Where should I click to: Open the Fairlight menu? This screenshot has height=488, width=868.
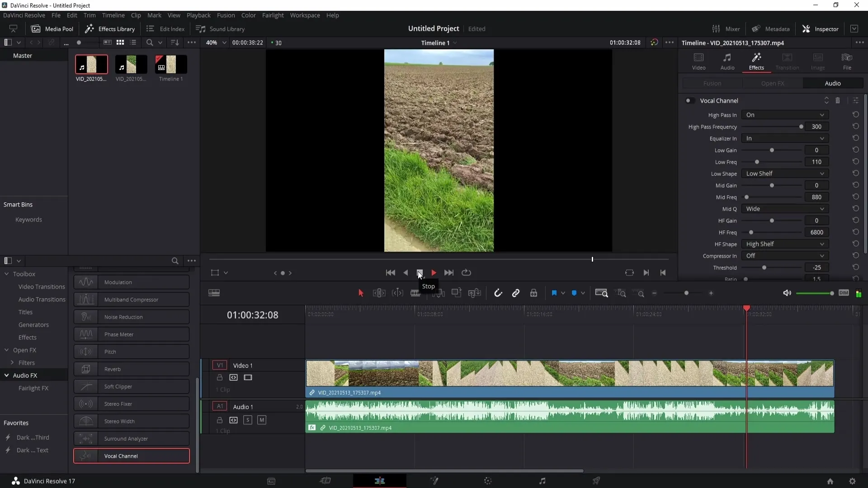(x=273, y=15)
